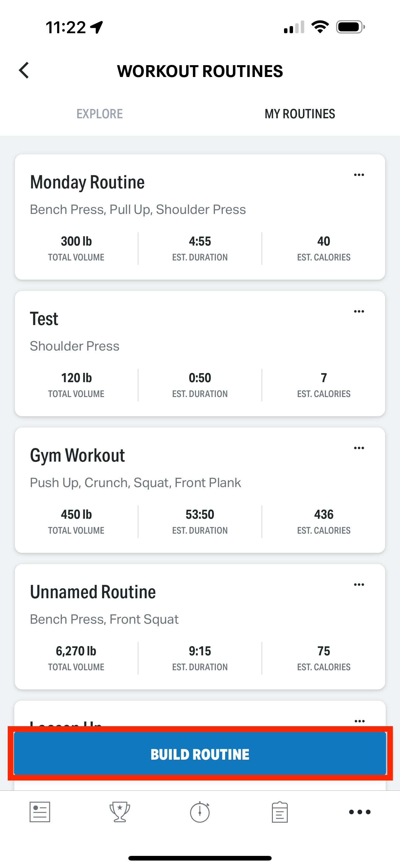
Task: Open the Unnamed Routine title
Action: click(x=93, y=592)
